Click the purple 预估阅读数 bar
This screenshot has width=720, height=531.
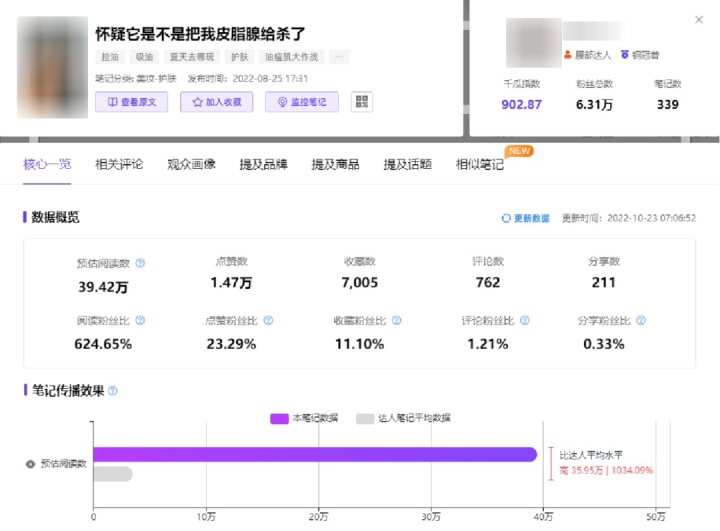click(x=315, y=454)
